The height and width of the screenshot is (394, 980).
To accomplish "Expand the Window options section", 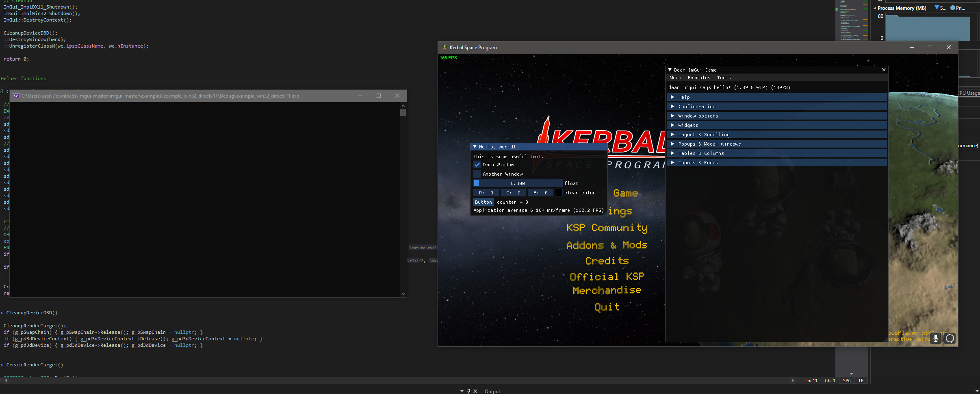I will [777, 116].
